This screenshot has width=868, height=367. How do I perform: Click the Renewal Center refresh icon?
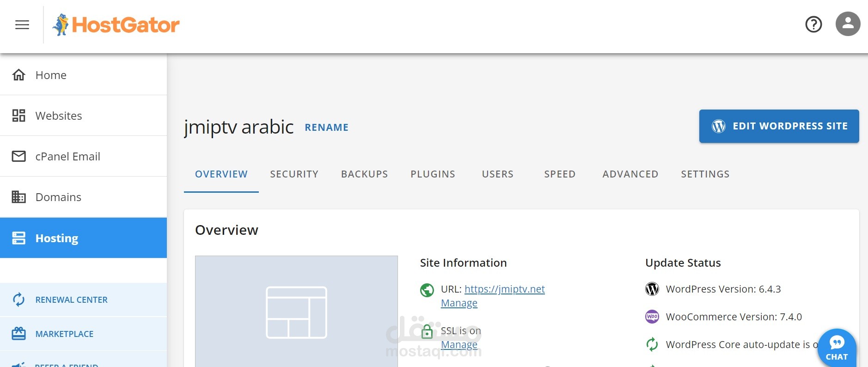[x=18, y=300]
